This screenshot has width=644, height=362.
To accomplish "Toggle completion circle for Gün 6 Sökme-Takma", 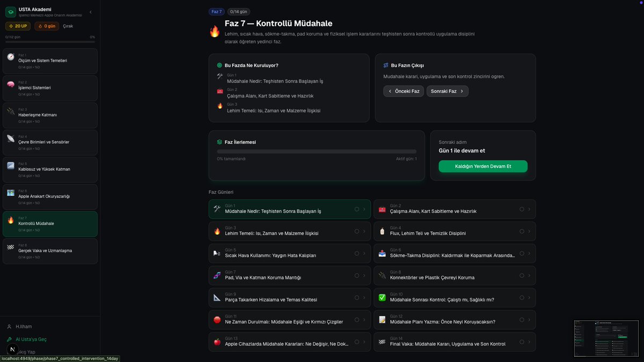I will pos(522,253).
